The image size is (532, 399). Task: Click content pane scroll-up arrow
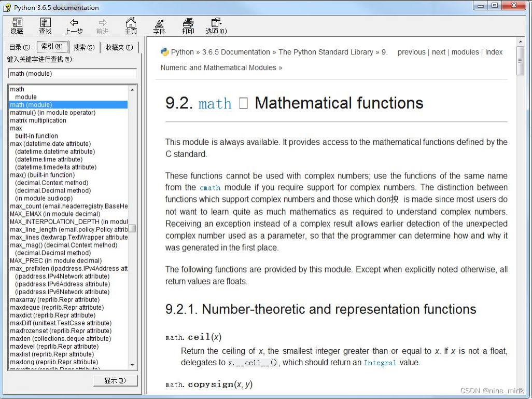point(521,42)
